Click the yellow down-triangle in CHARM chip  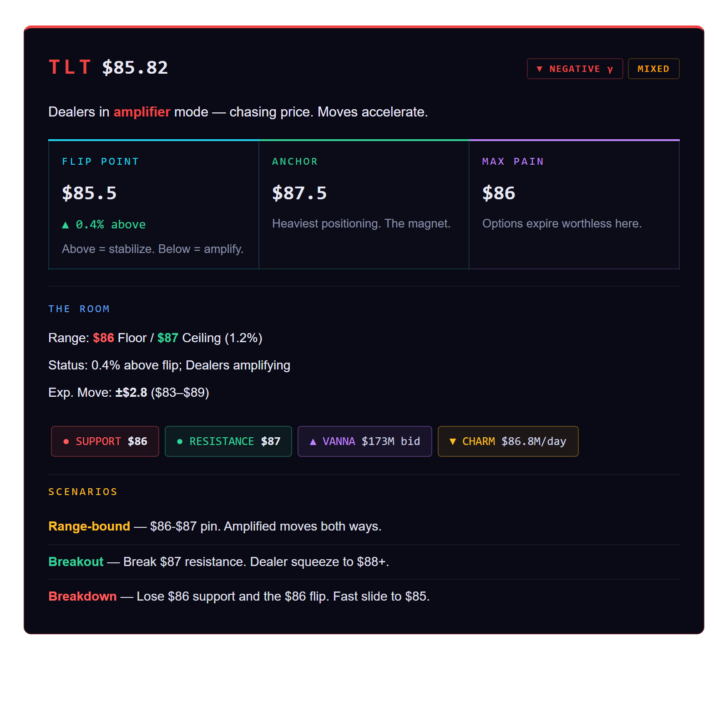pos(453,441)
